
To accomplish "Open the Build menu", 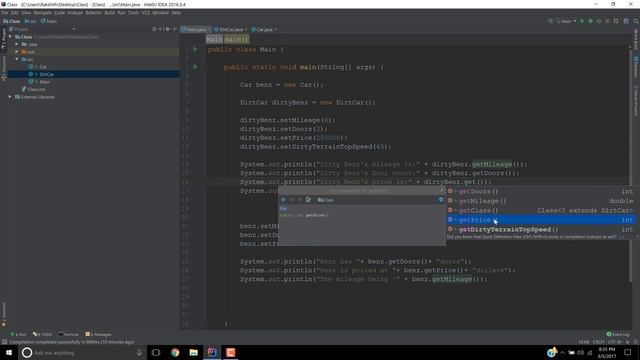I will 109,13.
